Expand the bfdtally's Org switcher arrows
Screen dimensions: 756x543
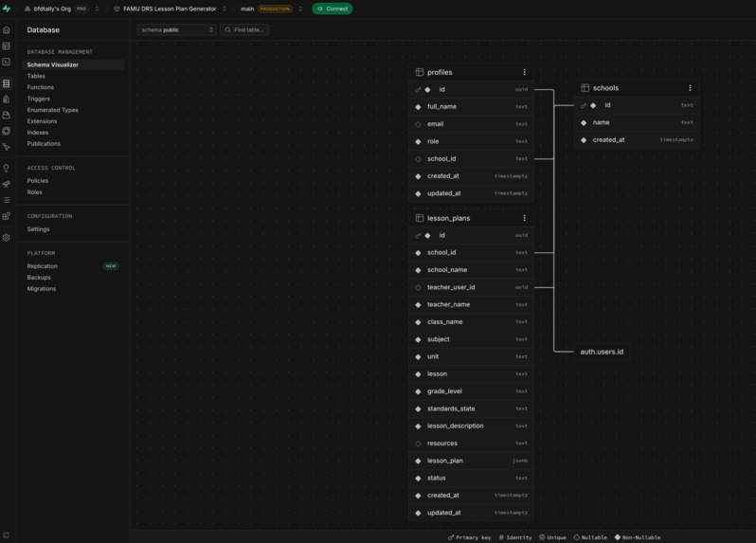(x=97, y=9)
